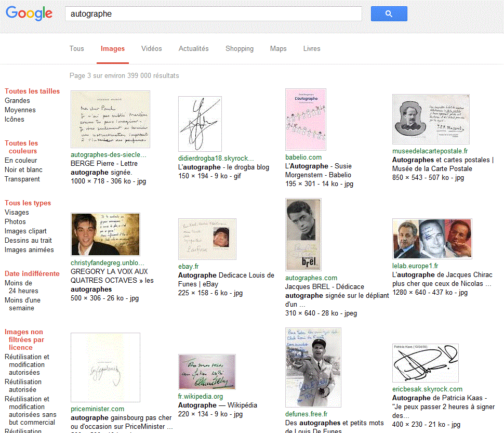This screenshot has width=504, height=433.
Task: Visit lelab.europe1.fr source link
Action: click(x=415, y=266)
